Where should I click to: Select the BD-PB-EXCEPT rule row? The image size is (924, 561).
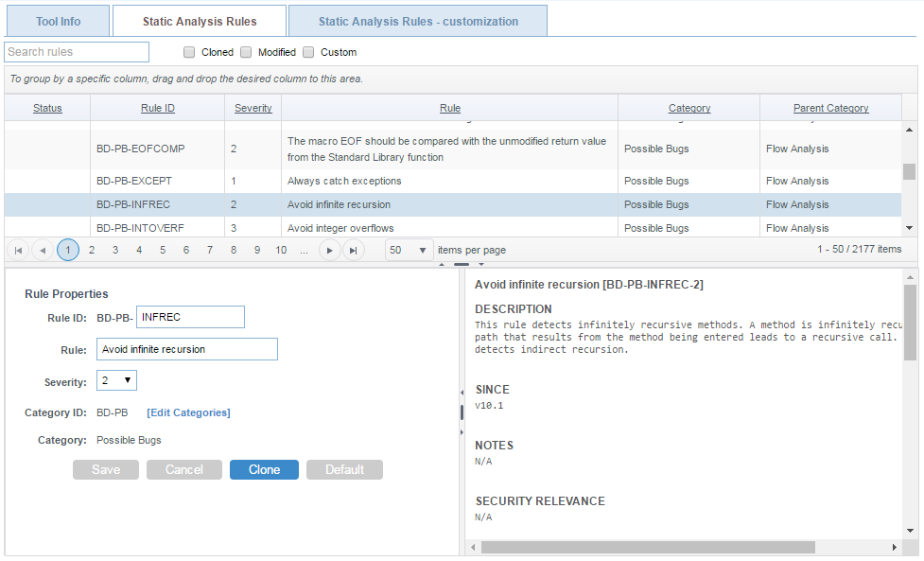453,181
